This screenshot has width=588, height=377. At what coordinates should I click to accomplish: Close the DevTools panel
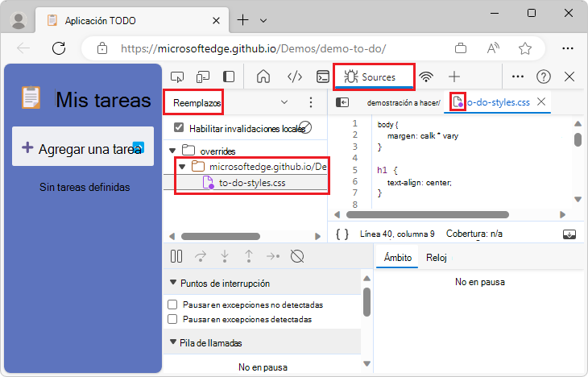(x=569, y=77)
